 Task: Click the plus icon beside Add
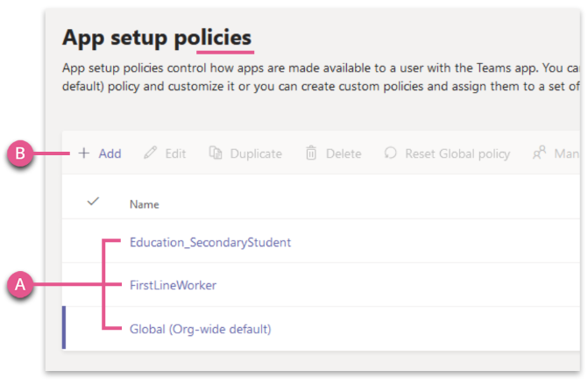pos(84,153)
